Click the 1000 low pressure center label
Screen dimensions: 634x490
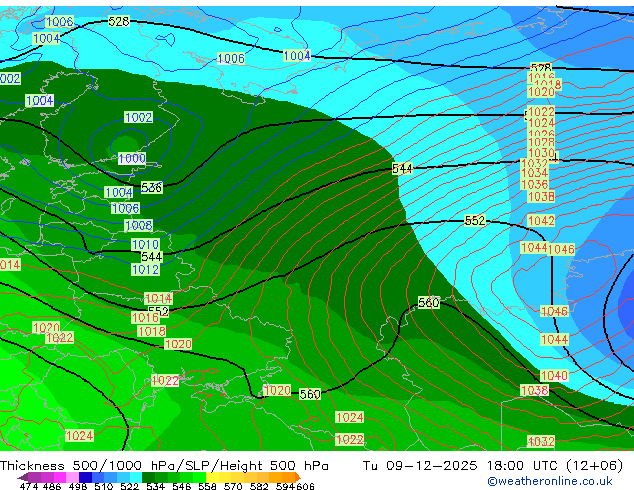pyautogui.click(x=132, y=158)
